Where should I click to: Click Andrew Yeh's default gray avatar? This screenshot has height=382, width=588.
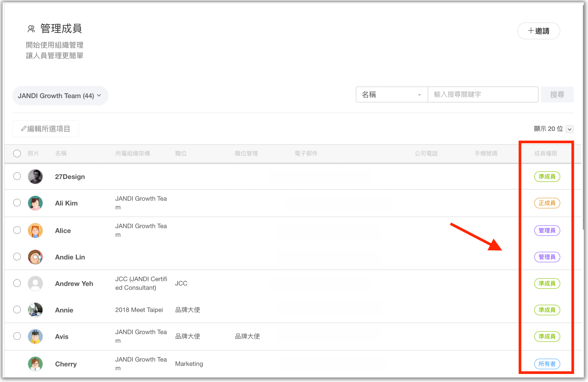35,283
